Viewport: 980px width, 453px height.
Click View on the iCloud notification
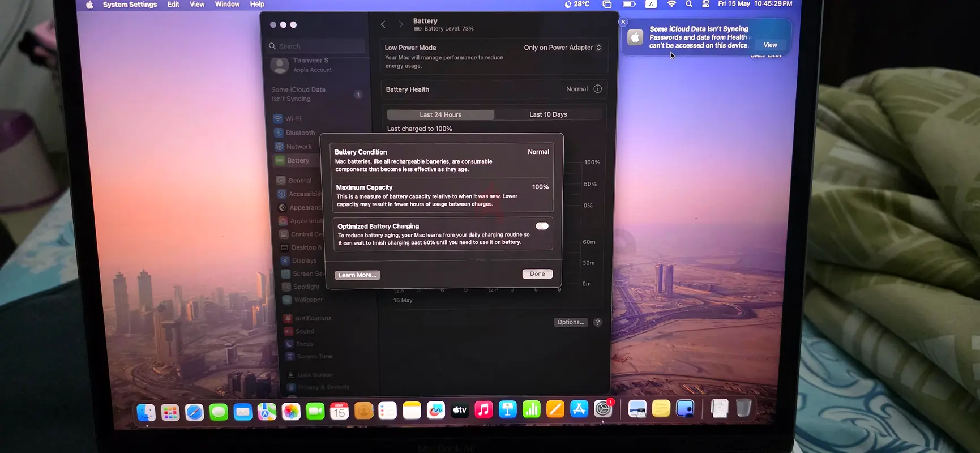[771, 45]
